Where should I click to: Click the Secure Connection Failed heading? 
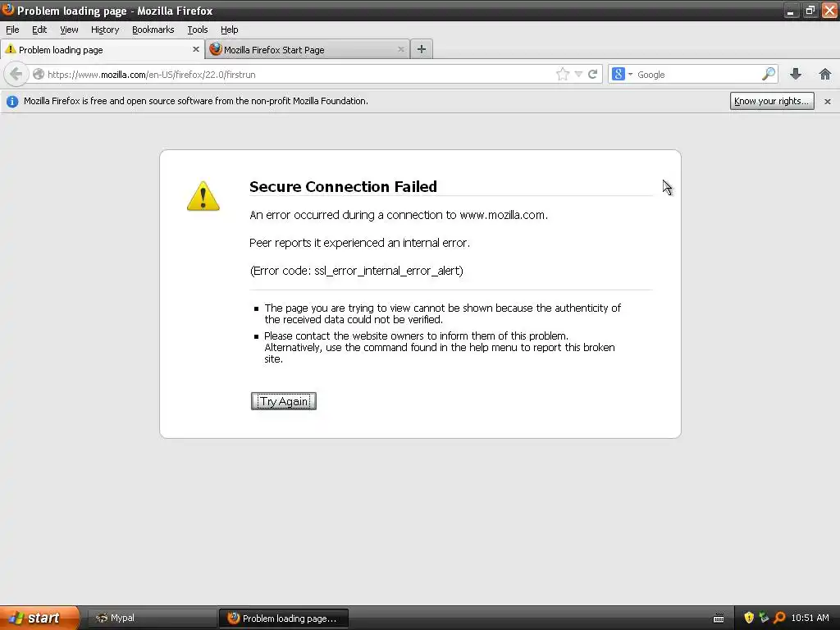point(343,186)
